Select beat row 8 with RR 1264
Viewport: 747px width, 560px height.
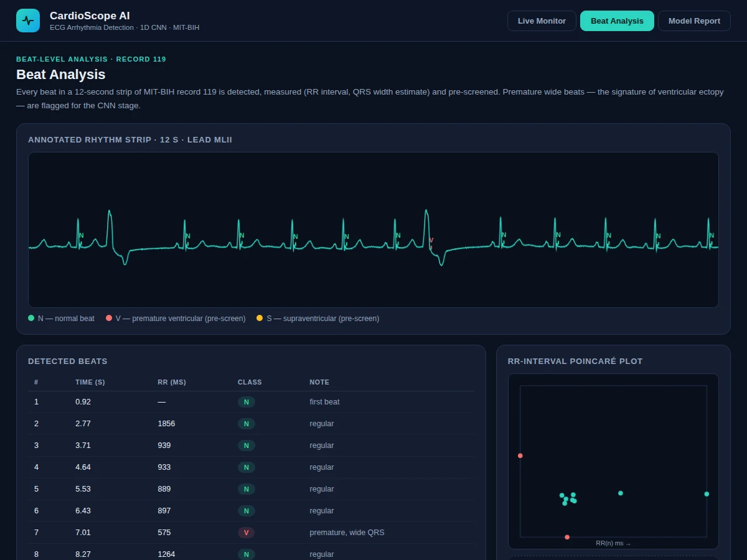(x=251, y=554)
